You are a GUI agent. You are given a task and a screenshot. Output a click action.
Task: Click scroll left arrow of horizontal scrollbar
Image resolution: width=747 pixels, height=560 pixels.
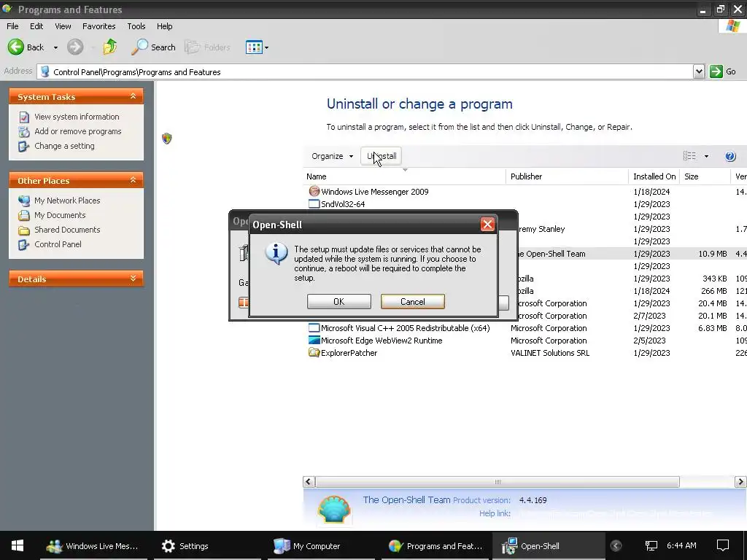pos(309,482)
